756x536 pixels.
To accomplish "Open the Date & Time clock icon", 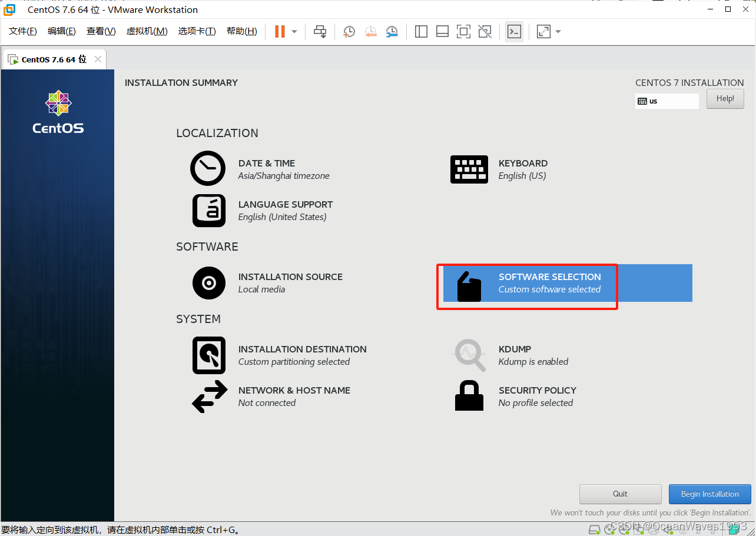I will [208, 168].
